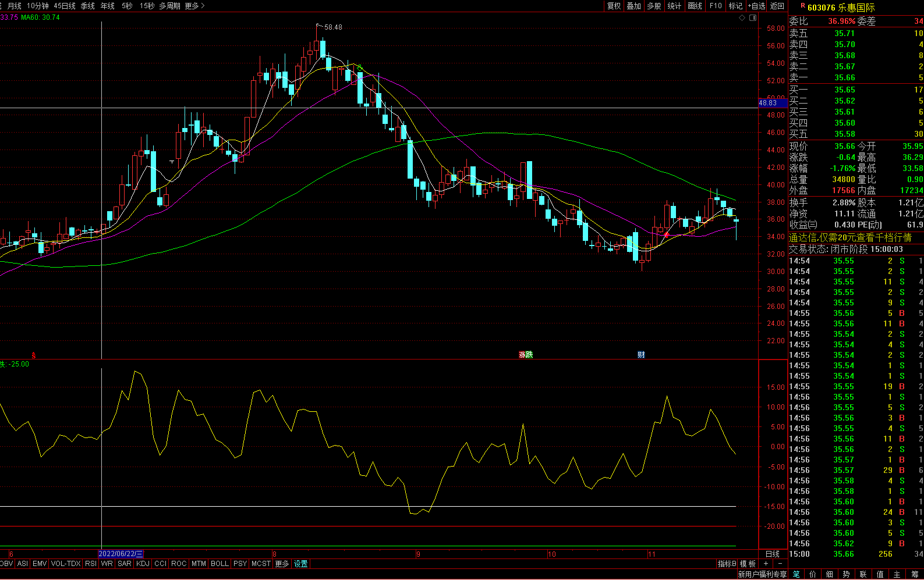Open the 更多 periods expander in top bar
The width and height of the screenshot is (924, 580).
coord(194,6)
